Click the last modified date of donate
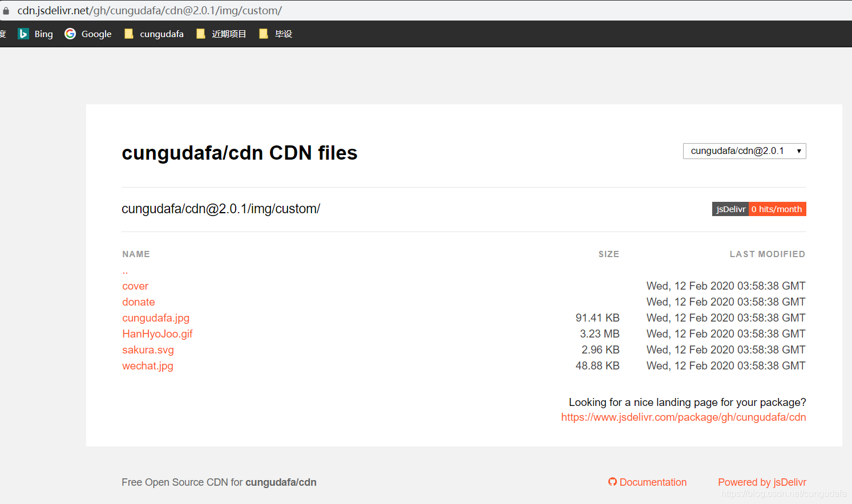 [x=726, y=302]
